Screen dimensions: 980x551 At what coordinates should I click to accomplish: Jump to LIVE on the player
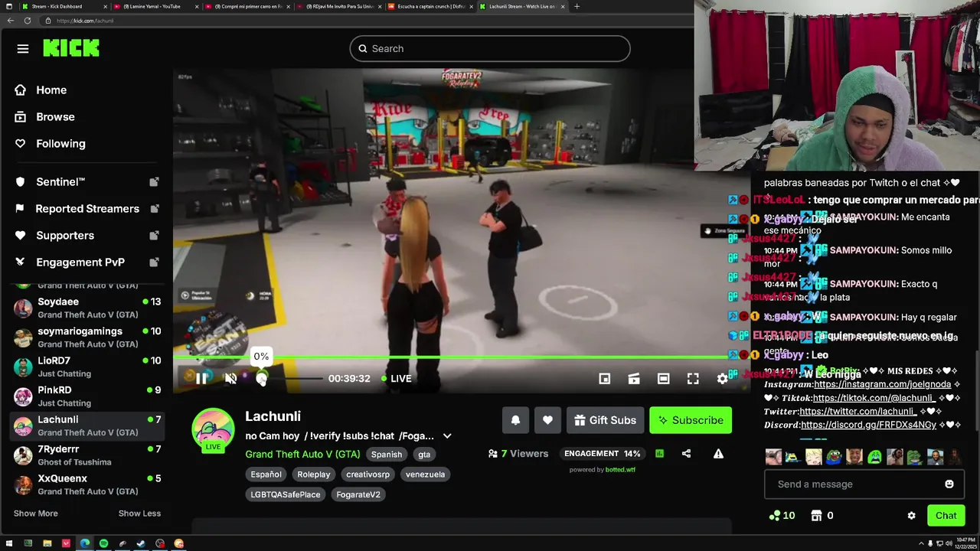397,378
